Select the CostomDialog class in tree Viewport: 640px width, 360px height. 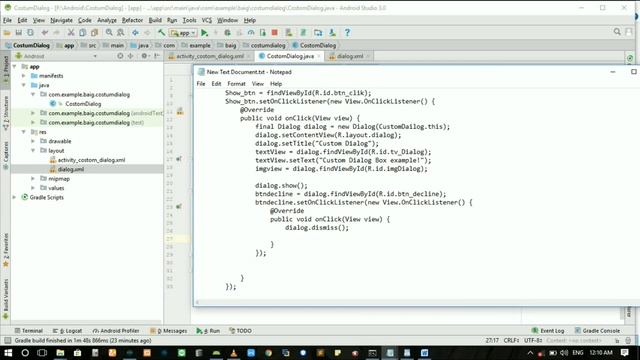point(83,104)
